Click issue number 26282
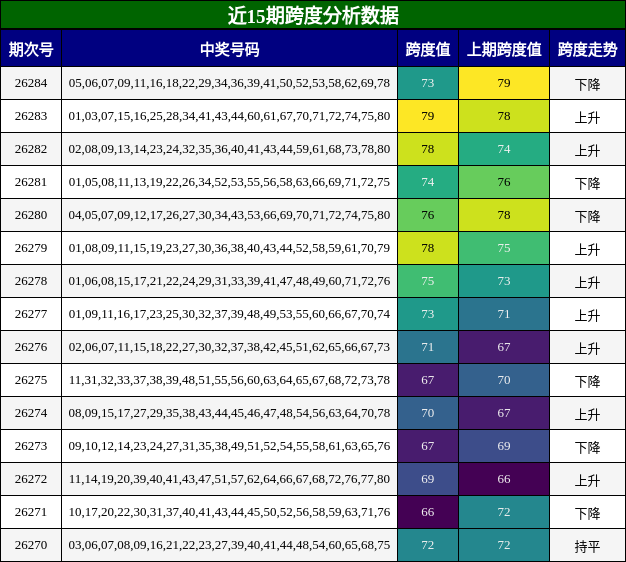626x562 pixels. pyautogui.click(x=31, y=149)
